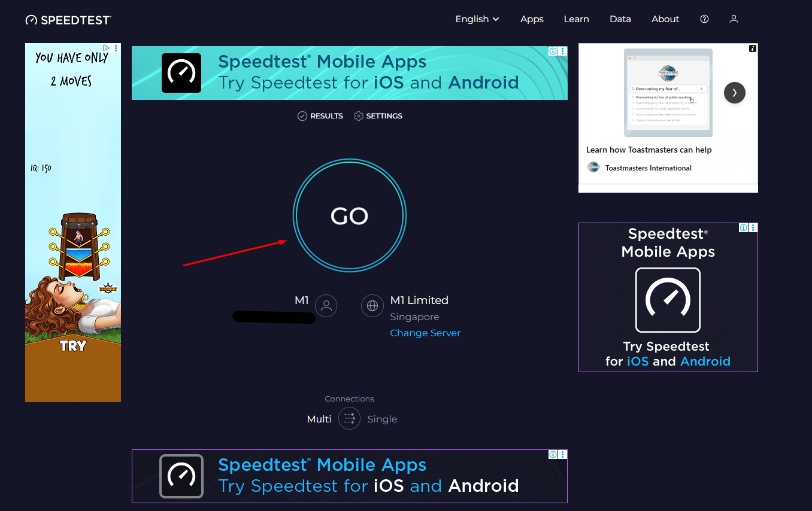Open the Learn menu item

[x=576, y=19]
